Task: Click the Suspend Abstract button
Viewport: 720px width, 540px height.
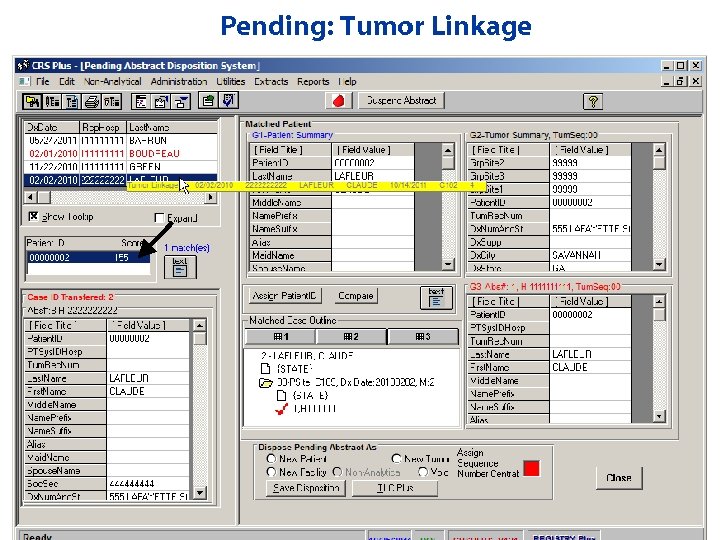Action: pos(401,101)
